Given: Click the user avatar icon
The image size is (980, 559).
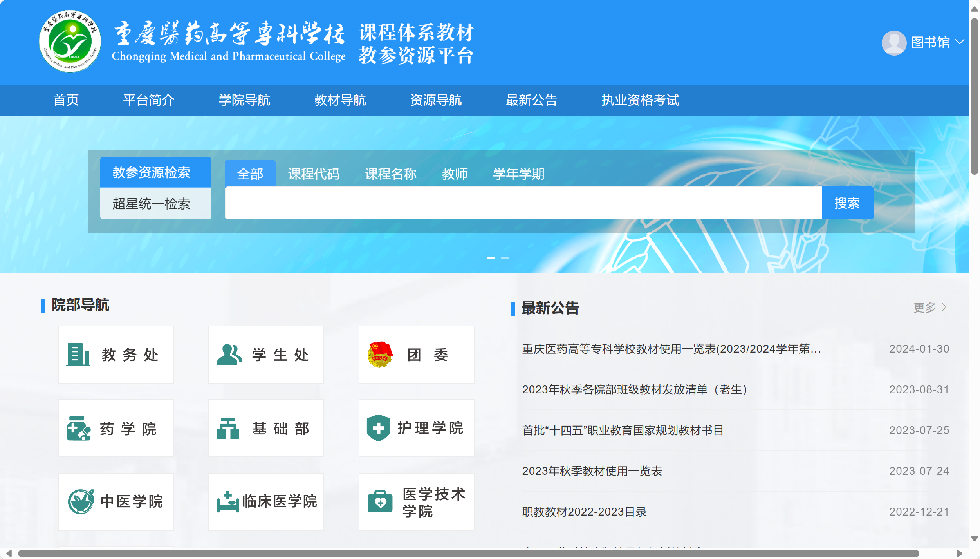Looking at the screenshot, I should 894,42.
